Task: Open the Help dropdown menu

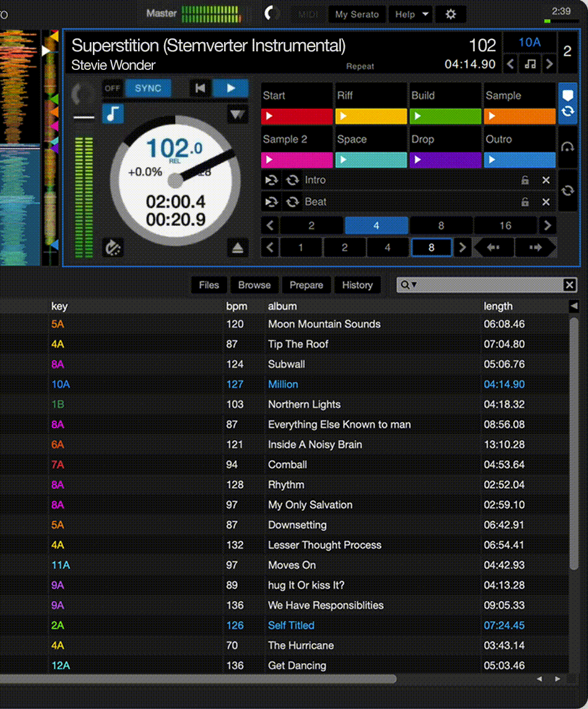Action: 410,14
